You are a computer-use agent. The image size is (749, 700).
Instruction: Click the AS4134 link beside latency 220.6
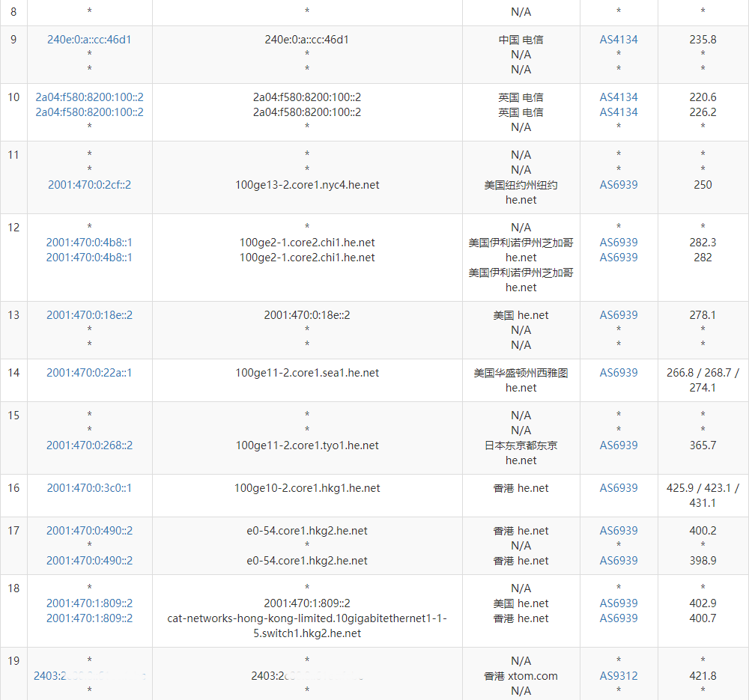pos(619,97)
